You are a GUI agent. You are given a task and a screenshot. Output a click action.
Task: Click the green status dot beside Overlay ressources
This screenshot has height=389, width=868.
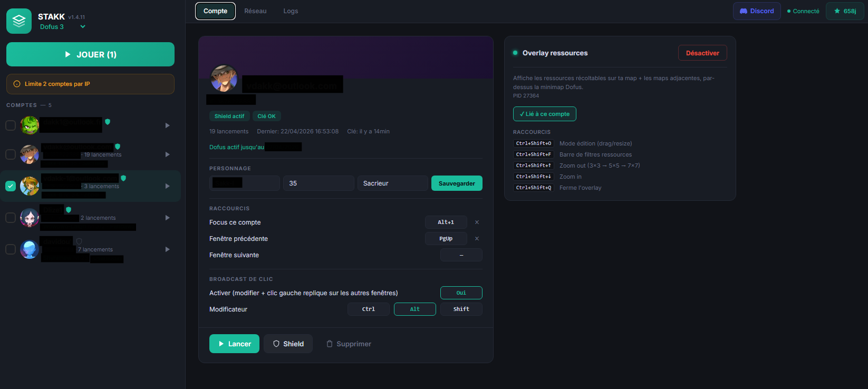point(515,53)
